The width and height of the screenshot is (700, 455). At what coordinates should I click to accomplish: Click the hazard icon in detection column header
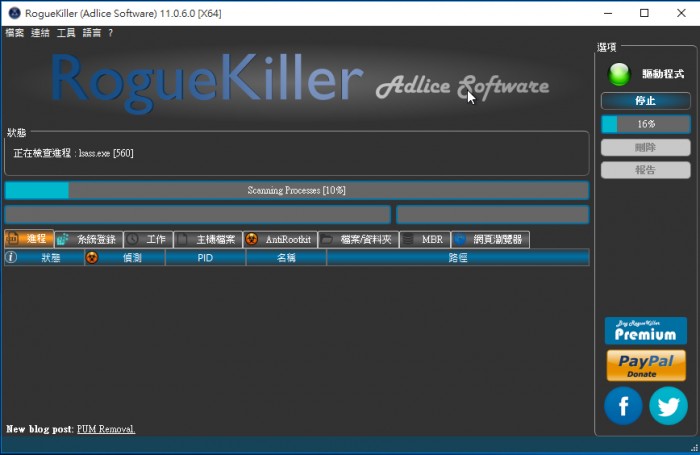tap(92, 258)
